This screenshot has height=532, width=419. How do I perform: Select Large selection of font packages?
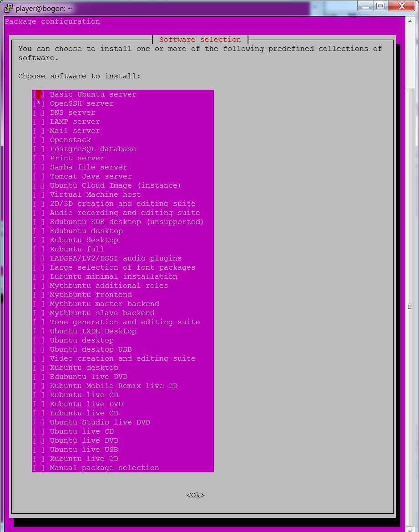coord(123,267)
